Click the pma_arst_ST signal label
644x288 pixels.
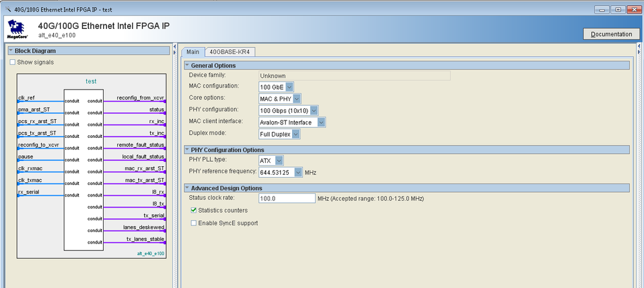pyautogui.click(x=34, y=110)
